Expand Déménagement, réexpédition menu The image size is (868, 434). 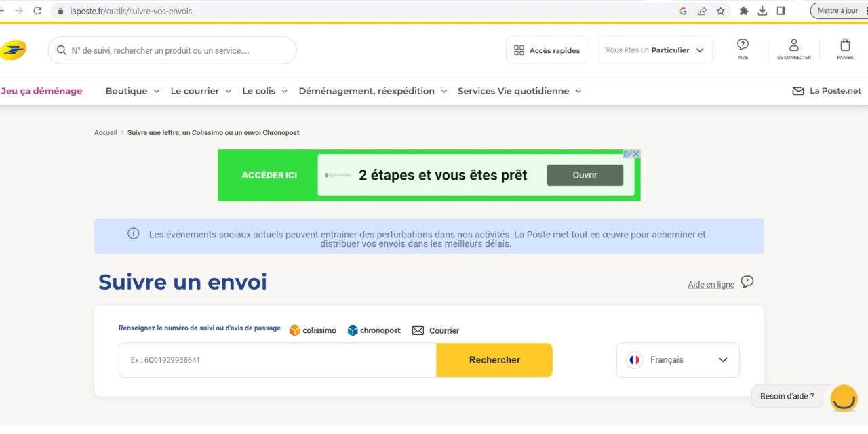[373, 91]
